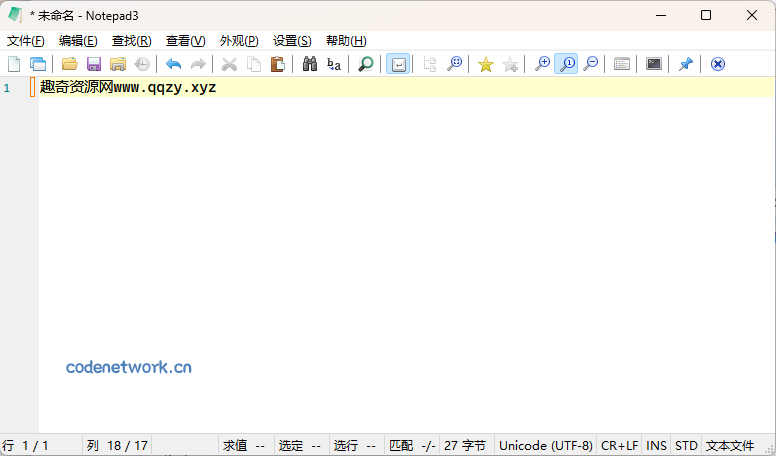This screenshot has width=776, height=456.
Task: Click the blue pin always-on-top icon
Action: 685,64
